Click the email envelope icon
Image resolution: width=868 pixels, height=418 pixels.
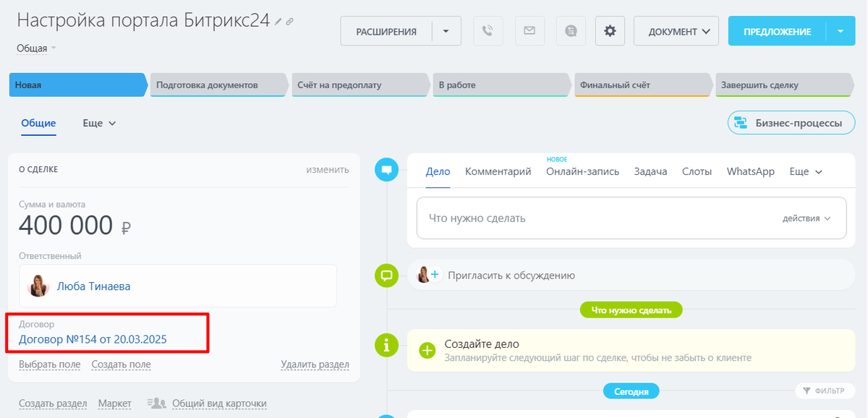click(529, 31)
